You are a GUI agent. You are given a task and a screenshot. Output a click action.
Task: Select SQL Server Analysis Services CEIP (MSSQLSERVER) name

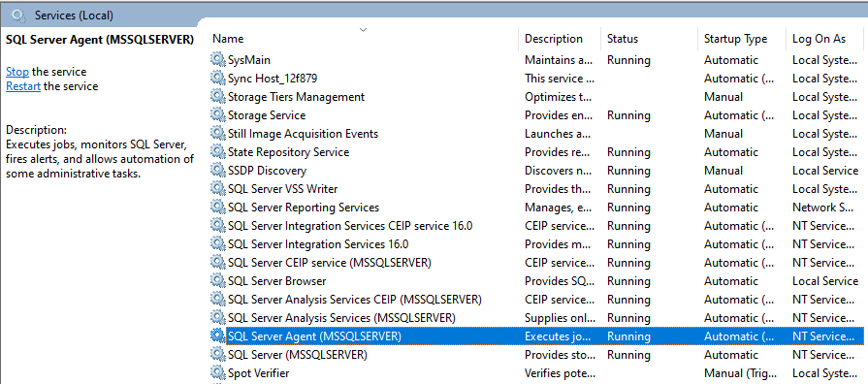pyautogui.click(x=355, y=300)
